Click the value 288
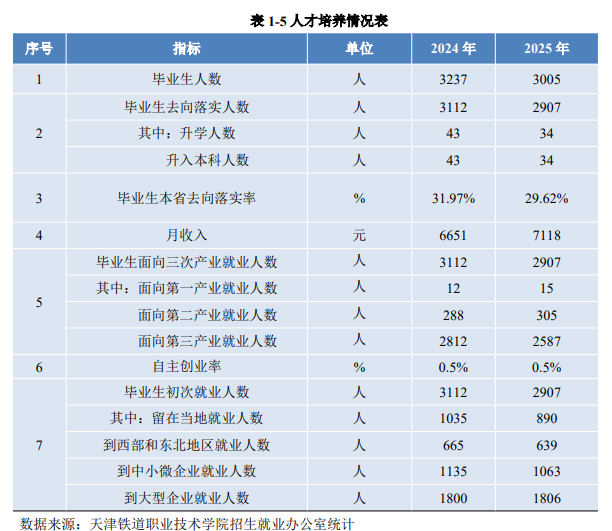The image size is (612, 531). click(x=453, y=315)
